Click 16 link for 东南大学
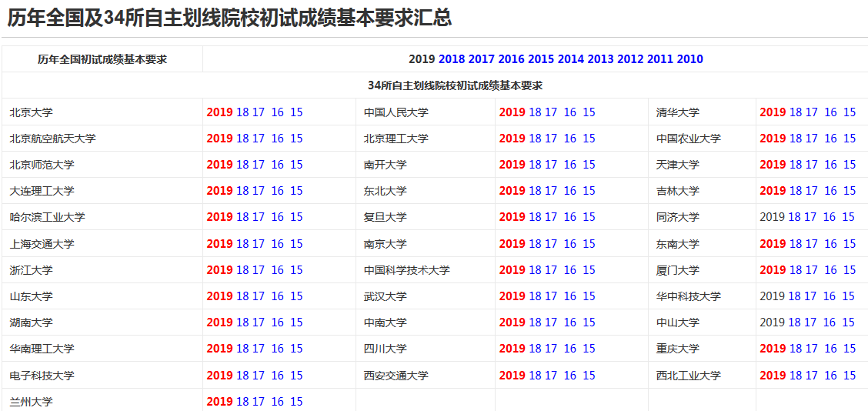This screenshot has width=868, height=411. point(830,244)
